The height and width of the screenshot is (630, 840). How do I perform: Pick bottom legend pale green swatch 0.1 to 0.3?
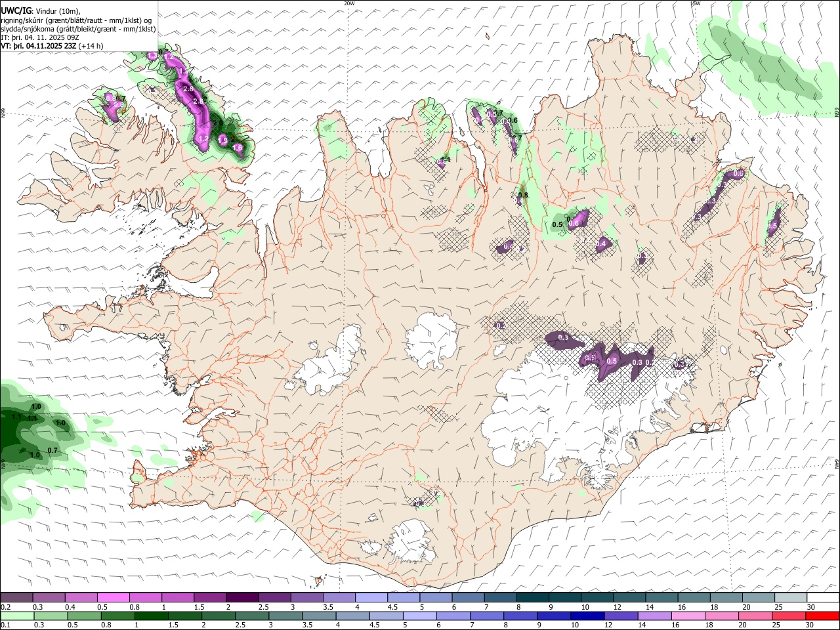coord(17,616)
